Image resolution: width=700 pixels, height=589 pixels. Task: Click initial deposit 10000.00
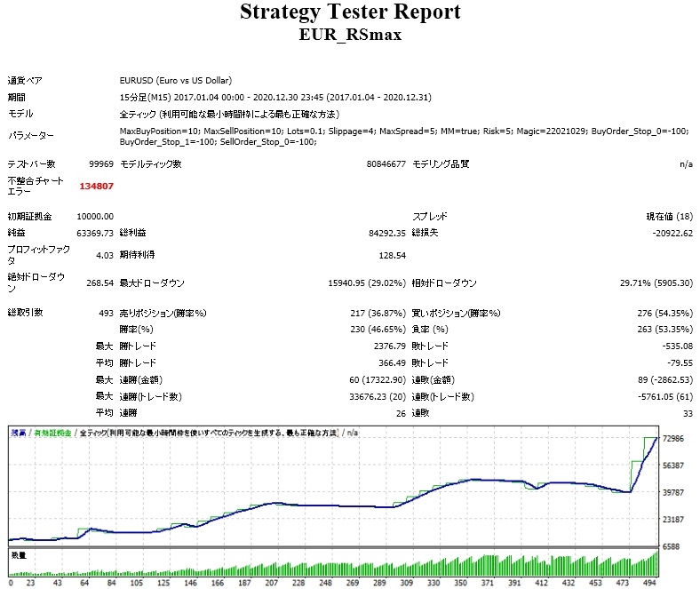(95, 216)
